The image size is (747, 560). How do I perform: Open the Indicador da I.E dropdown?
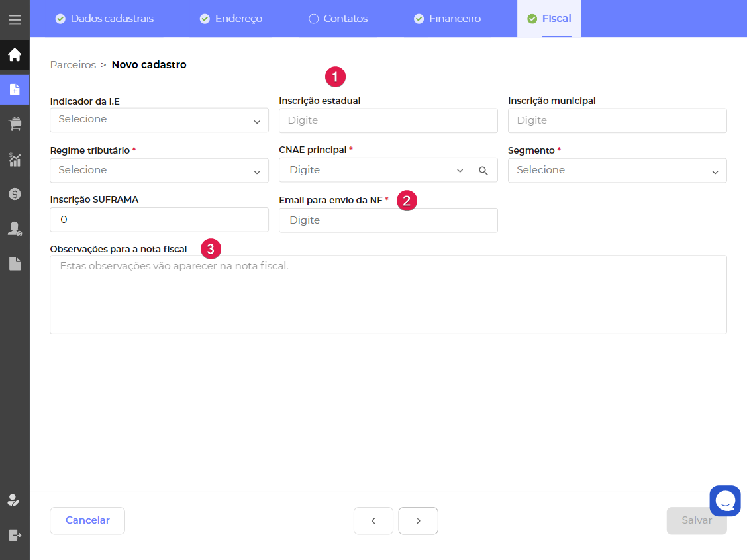[x=159, y=120]
